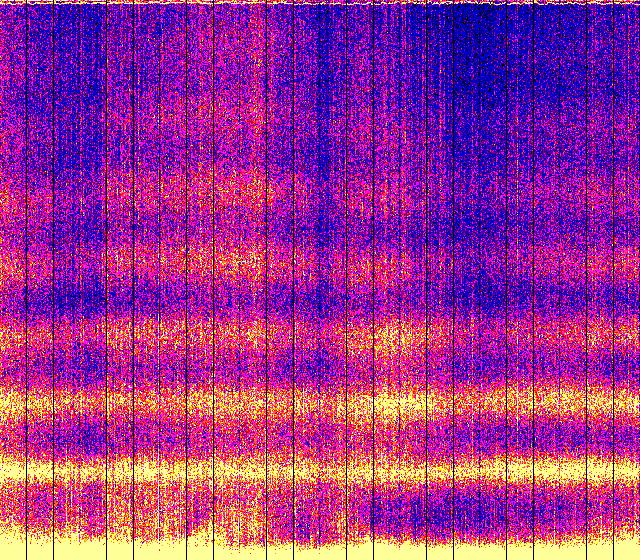The image size is (640, 560).
Task: Click the brightest yellow horizontal band above the bottom strip
Action: pos(320,468)
